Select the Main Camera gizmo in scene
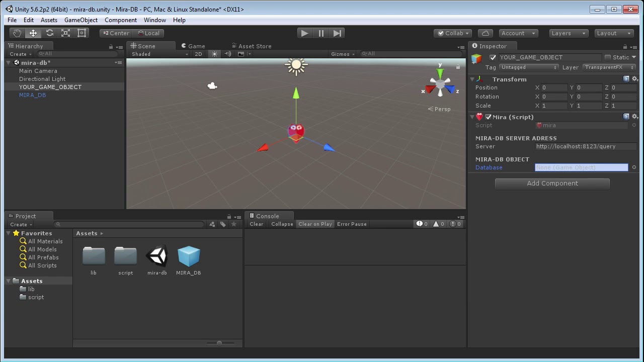 pos(212,86)
